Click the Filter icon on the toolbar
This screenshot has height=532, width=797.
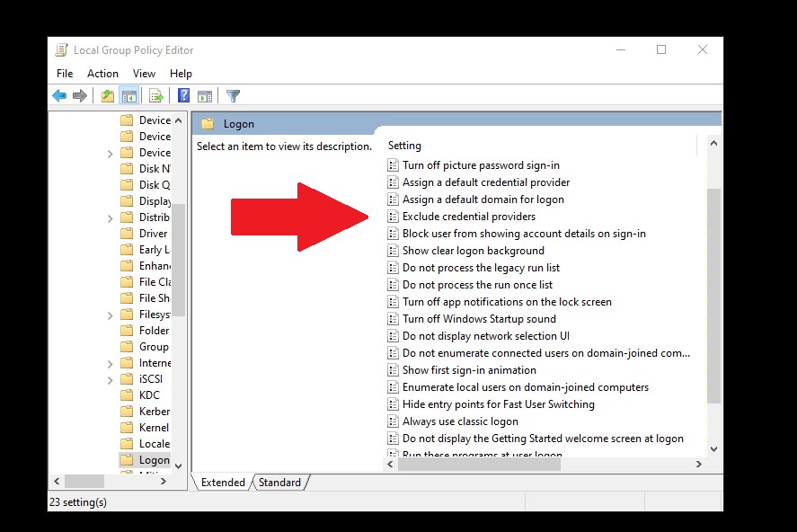pos(232,95)
